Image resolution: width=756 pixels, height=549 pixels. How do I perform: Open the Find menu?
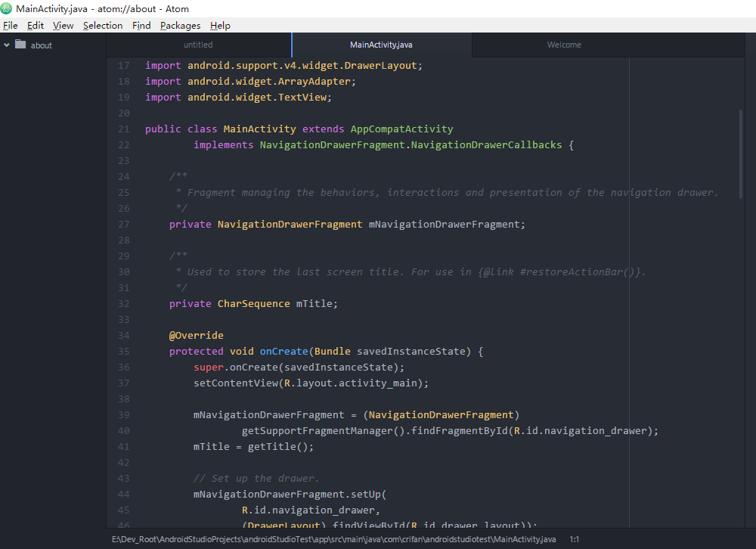141,26
